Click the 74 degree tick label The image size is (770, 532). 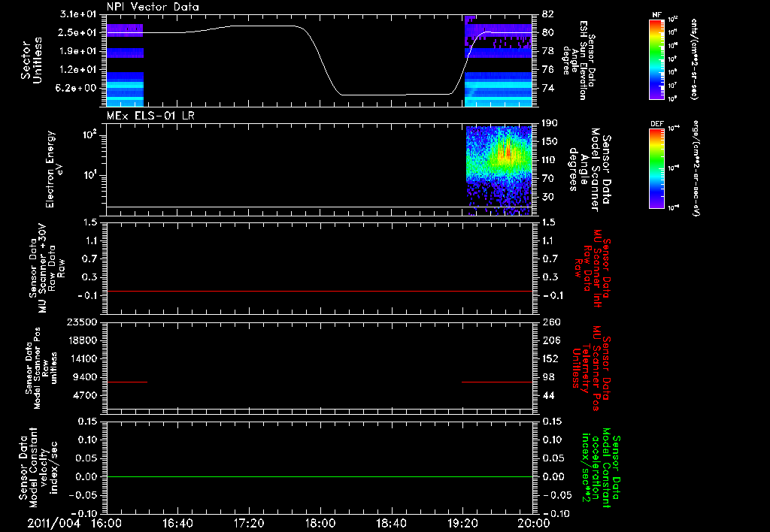coord(548,89)
